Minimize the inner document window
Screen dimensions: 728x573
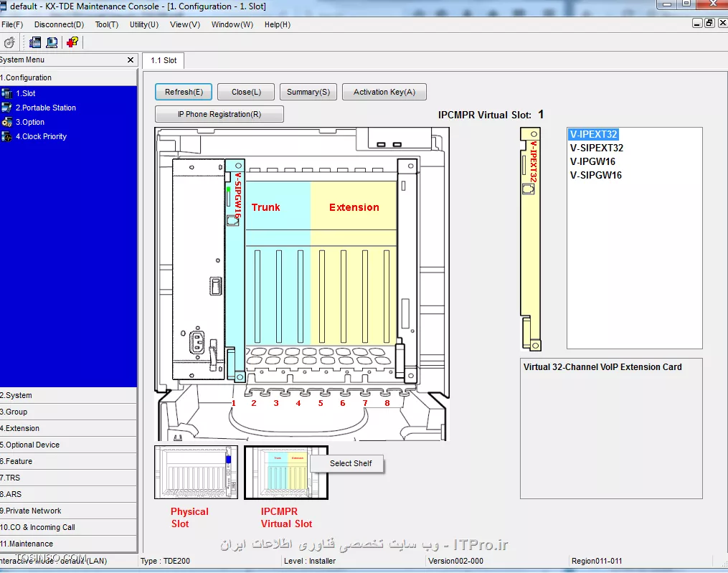(x=697, y=23)
